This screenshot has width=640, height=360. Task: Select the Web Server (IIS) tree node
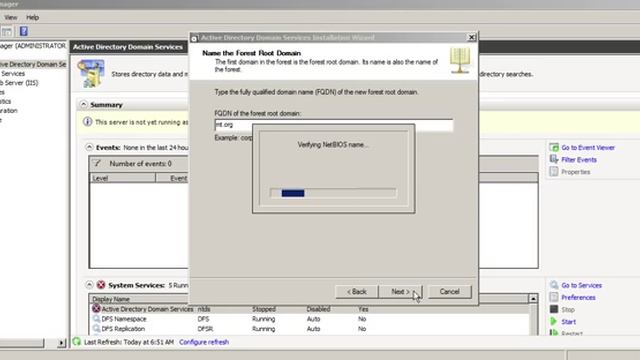[19, 83]
